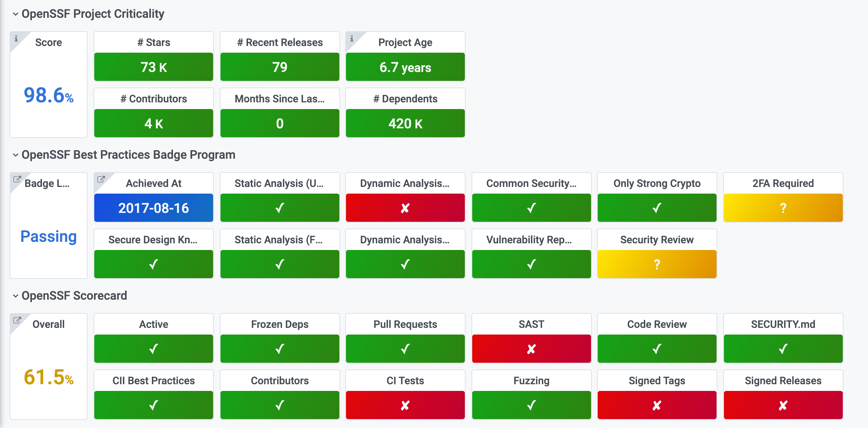Collapse the OpenSSF Best Practices Badge Program section
The width and height of the screenshot is (868, 428).
point(15,155)
